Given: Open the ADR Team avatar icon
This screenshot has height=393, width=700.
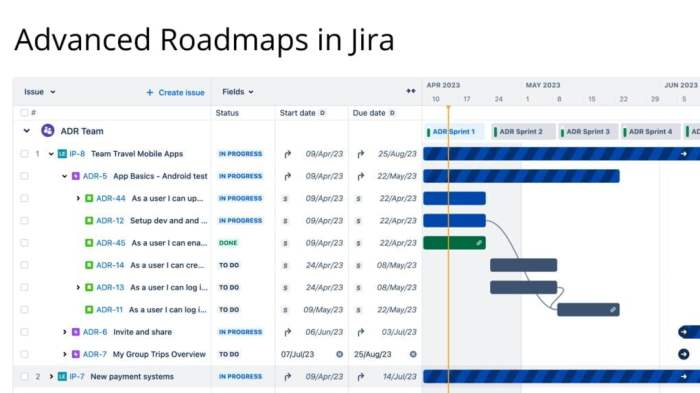Looking at the screenshot, I should click(48, 131).
